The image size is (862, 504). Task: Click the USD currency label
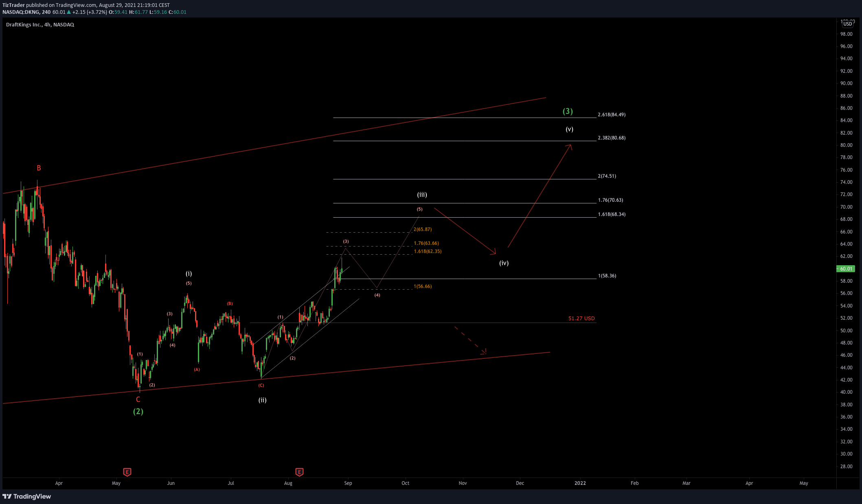click(x=848, y=24)
